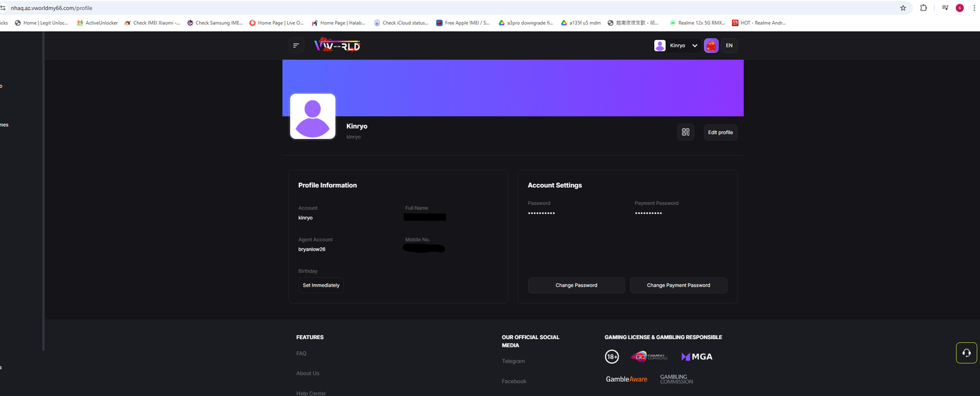Click Set Immediately under Birthday
The image size is (980, 396).
[x=321, y=285]
